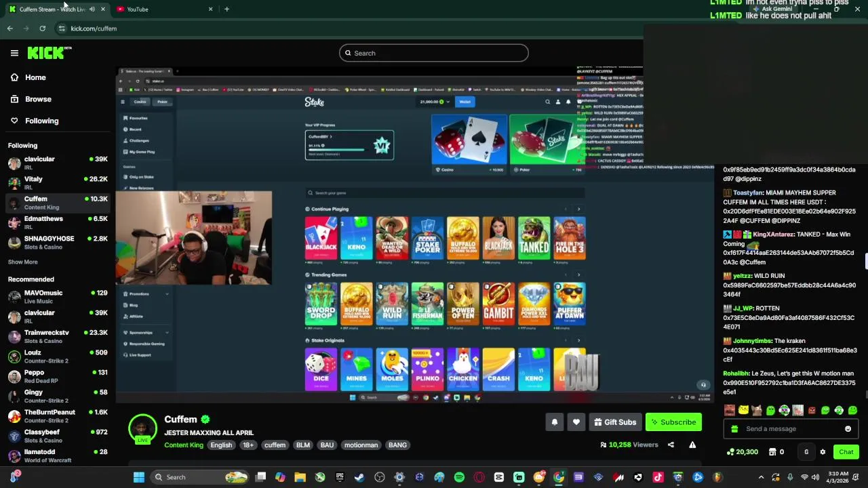Viewport: 868px width, 488px height.
Task: Open Vitaly channel in sidebar
Action: [57, 182]
